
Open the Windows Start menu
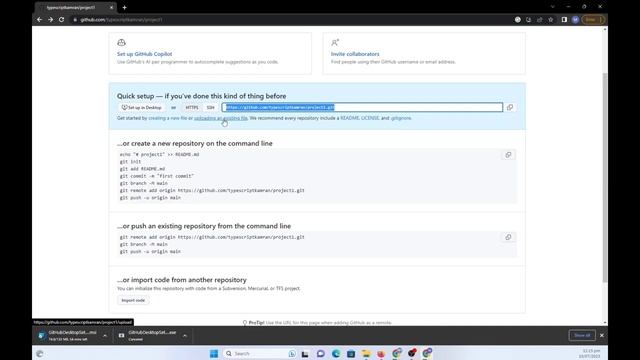(x=214, y=353)
